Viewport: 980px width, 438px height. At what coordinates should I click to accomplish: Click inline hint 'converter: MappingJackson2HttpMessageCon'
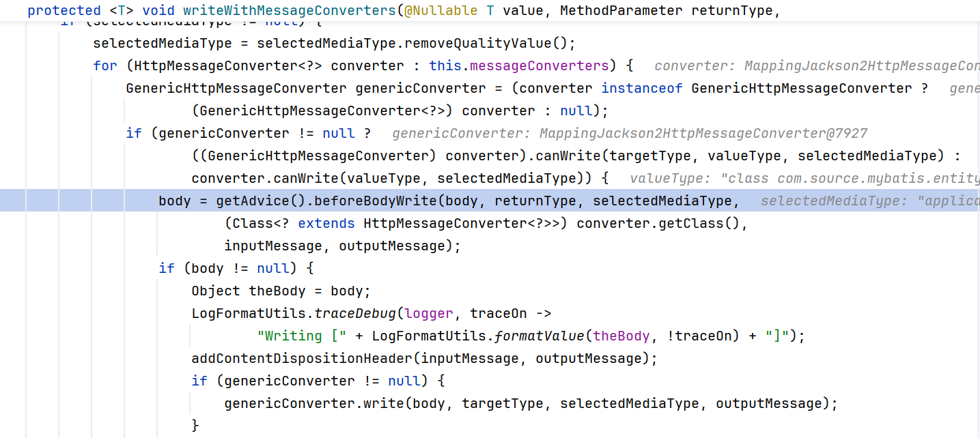click(817, 65)
